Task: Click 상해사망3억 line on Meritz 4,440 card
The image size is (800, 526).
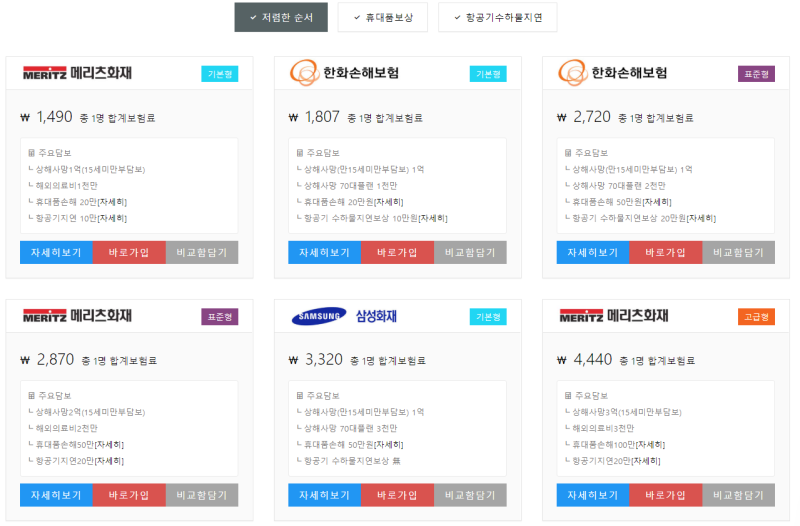Action: point(627,412)
